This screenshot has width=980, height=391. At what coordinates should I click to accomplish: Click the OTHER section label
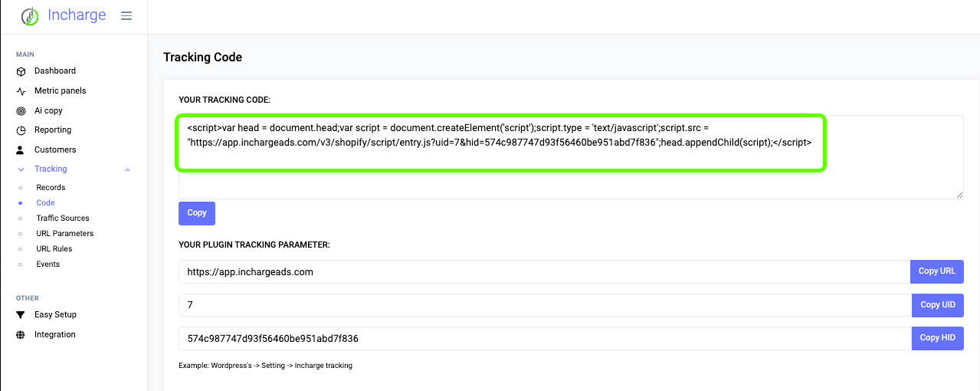point(28,298)
